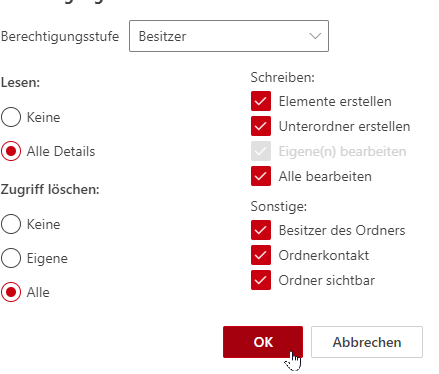Uncheck the Elemente erstellen checkbox
The width and height of the screenshot is (439, 374).
click(261, 101)
